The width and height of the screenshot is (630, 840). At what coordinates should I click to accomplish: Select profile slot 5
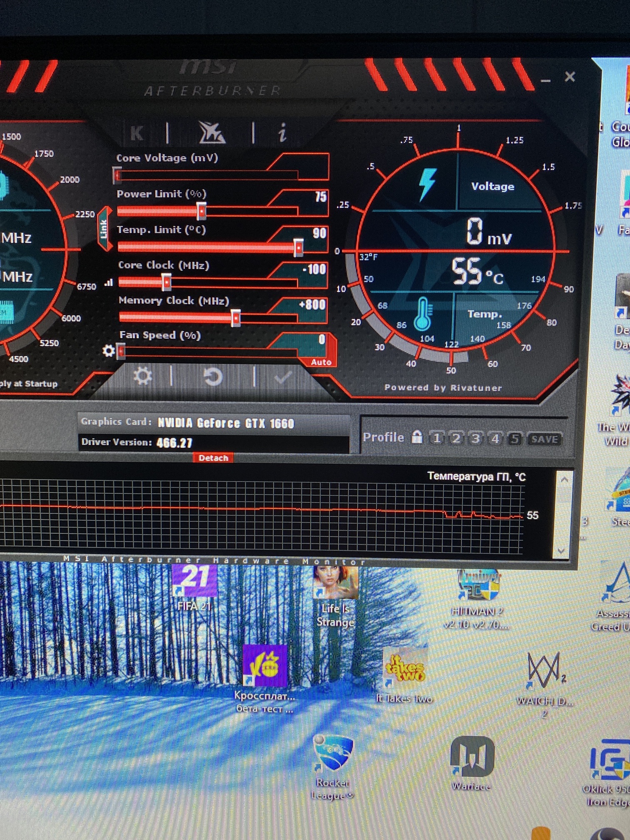click(515, 439)
